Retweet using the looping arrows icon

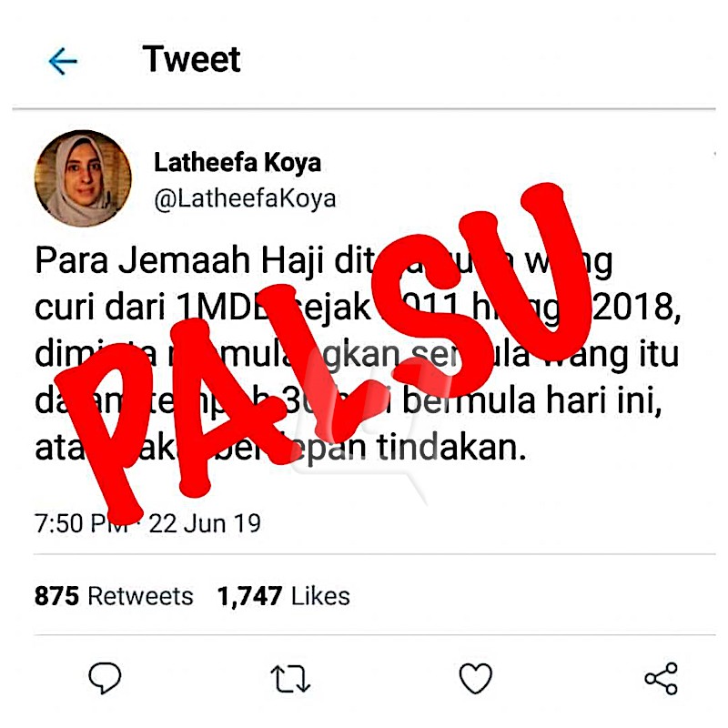click(x=290, y=679)
